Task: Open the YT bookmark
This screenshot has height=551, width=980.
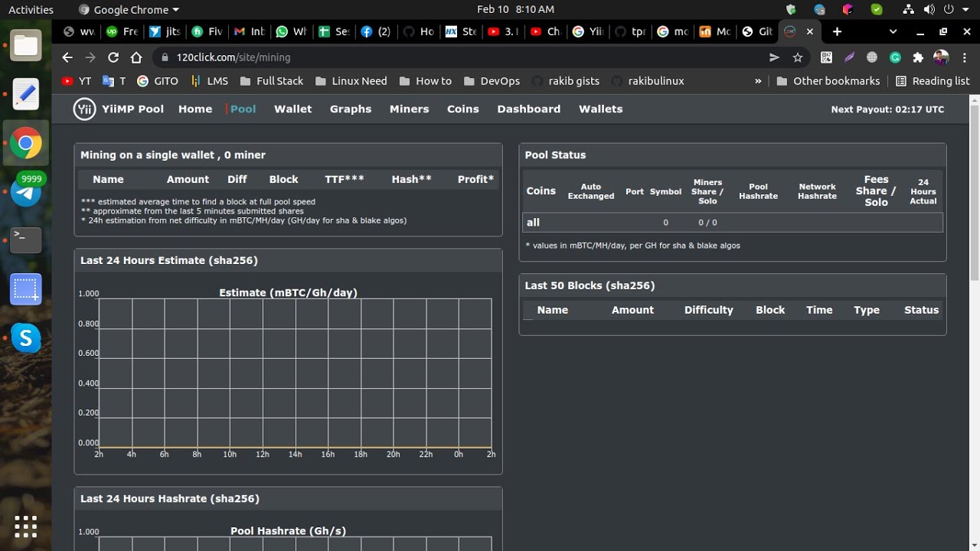Action: click(77, 81)
